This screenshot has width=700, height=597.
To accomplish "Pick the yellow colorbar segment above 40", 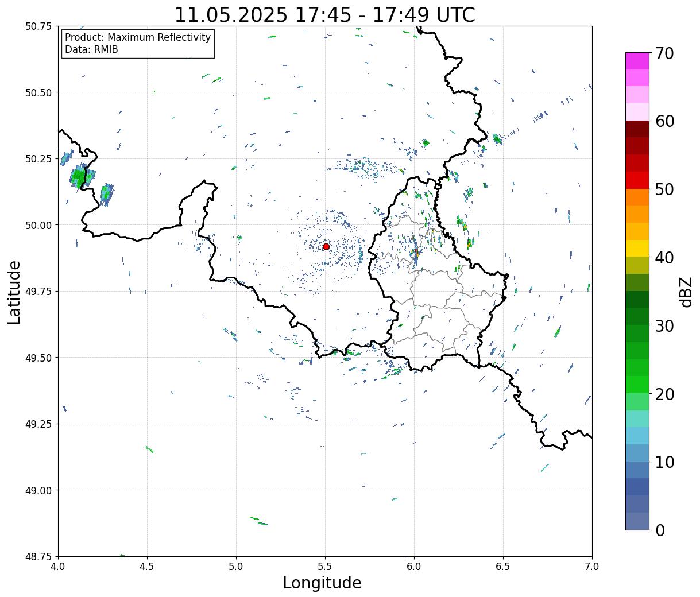I will (x=637, y=248).
